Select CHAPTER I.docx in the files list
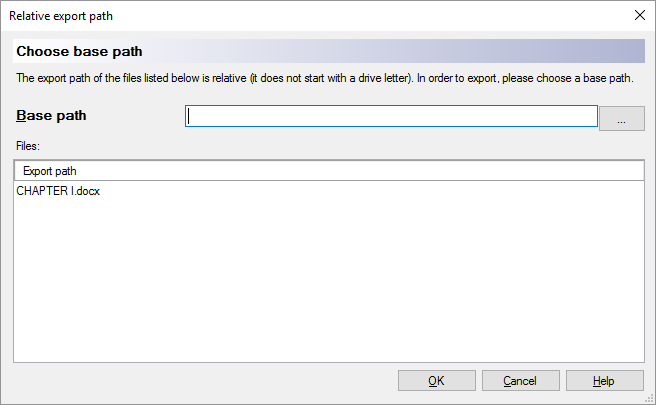Image resolution: width=656 pixels, height=405 pixels. point(58,191)
